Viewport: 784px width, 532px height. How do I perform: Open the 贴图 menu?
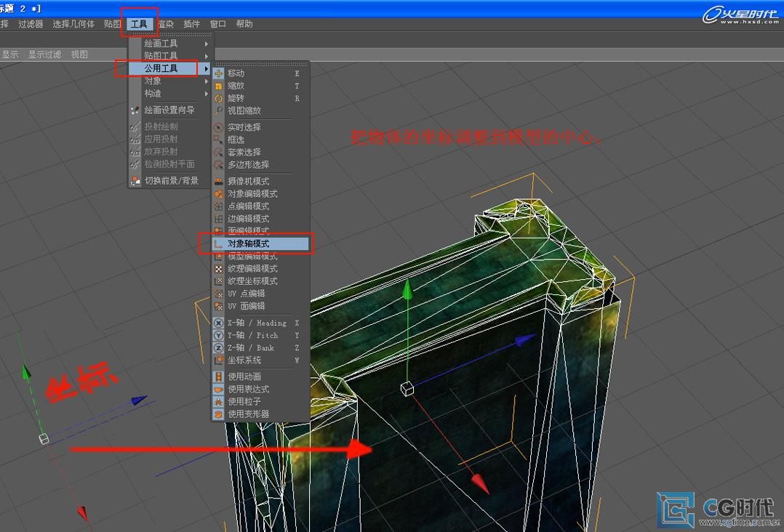pyautogui.click(x=113, y=24)
